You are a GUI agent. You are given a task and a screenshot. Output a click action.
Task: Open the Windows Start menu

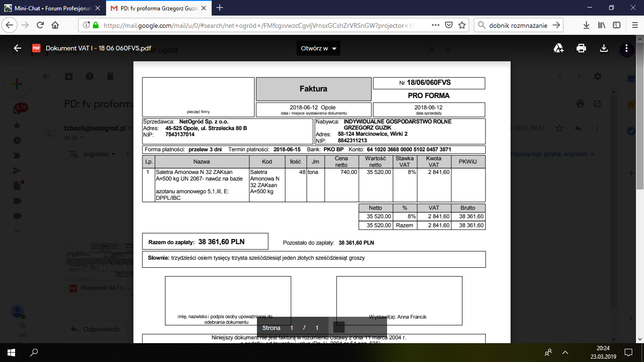coord(11,352)
